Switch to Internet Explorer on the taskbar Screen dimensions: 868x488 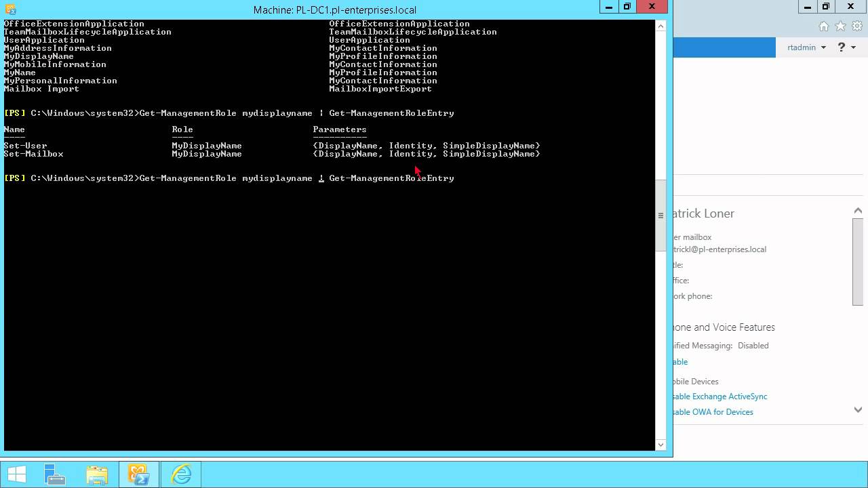181,475
